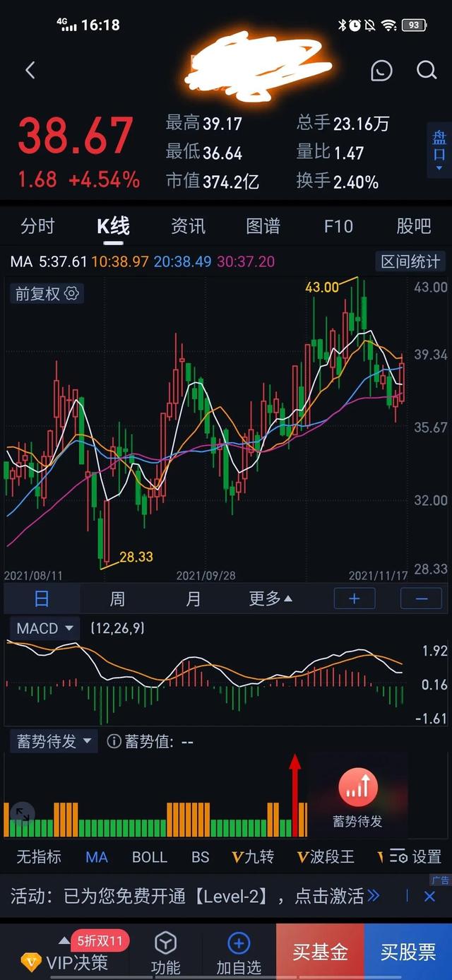Tap the MA 5:37.61 legend

(49, 261)
